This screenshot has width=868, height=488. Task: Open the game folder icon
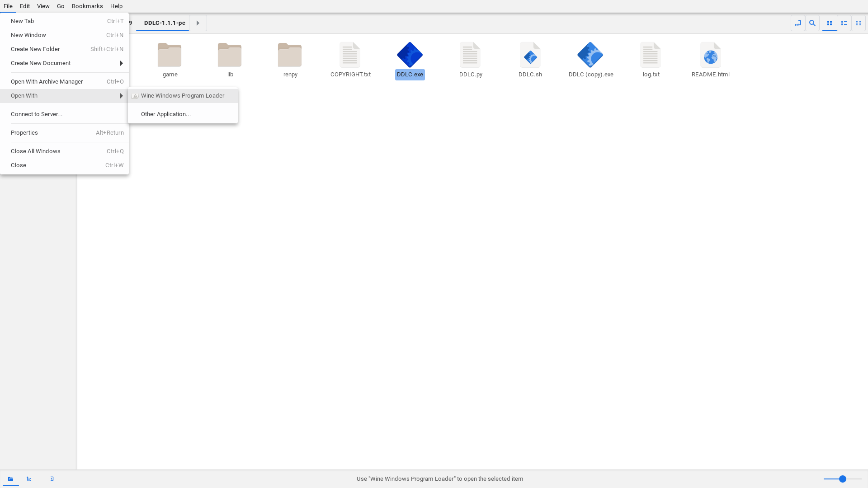[170, 55]
